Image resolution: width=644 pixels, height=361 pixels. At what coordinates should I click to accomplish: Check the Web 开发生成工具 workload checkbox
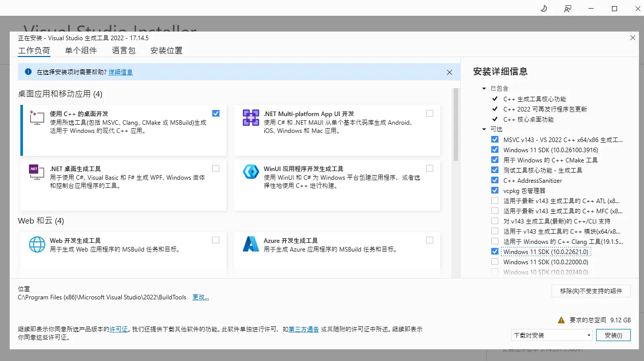coord(216,240)
